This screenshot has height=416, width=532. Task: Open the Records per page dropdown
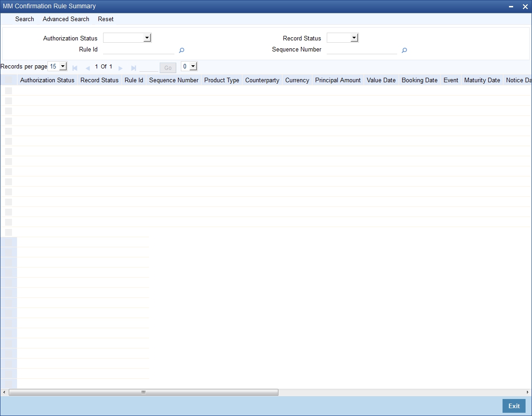tap(58, 66)
